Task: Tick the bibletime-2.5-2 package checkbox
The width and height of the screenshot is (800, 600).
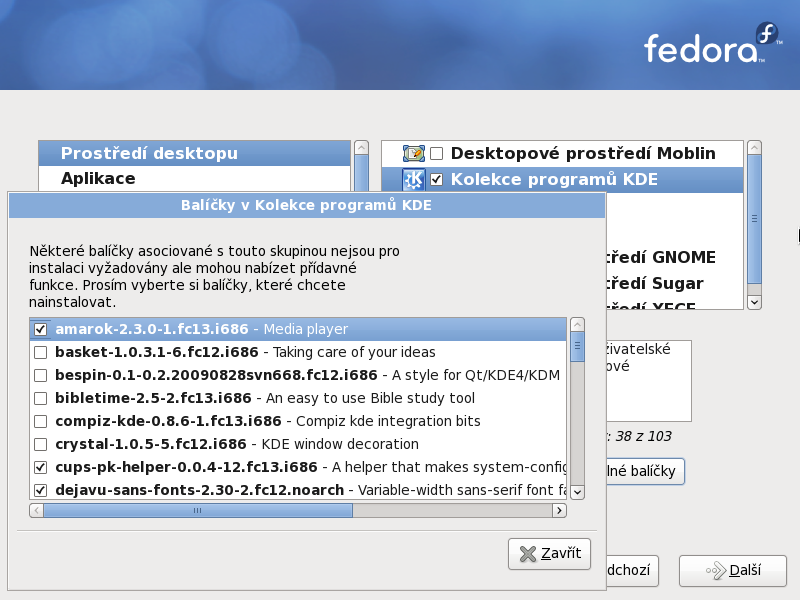Action: pos(40,398)
